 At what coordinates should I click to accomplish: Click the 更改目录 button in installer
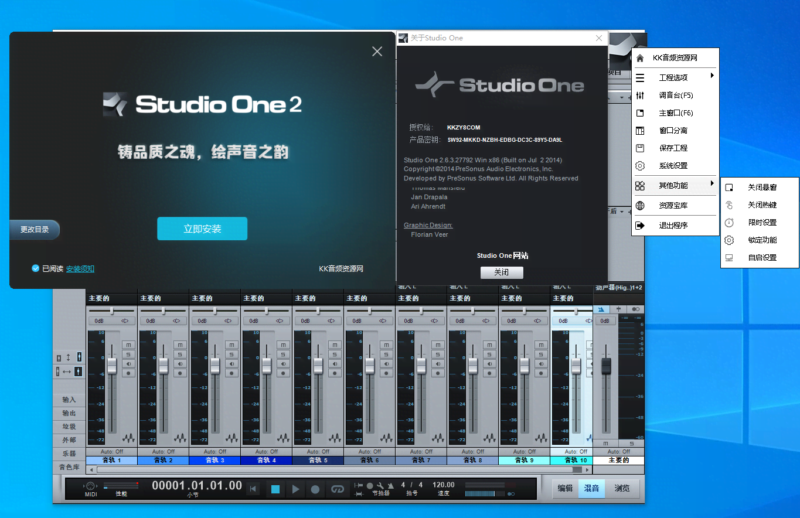coord(34,229)
